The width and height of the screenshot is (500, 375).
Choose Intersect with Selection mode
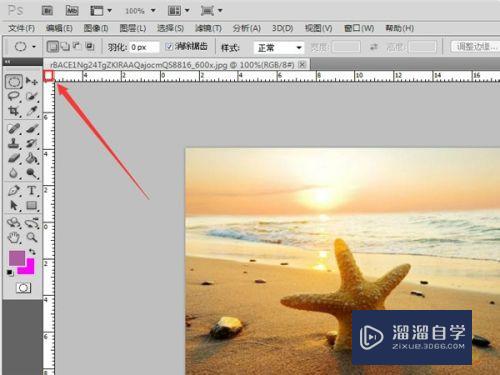(90, 47)
